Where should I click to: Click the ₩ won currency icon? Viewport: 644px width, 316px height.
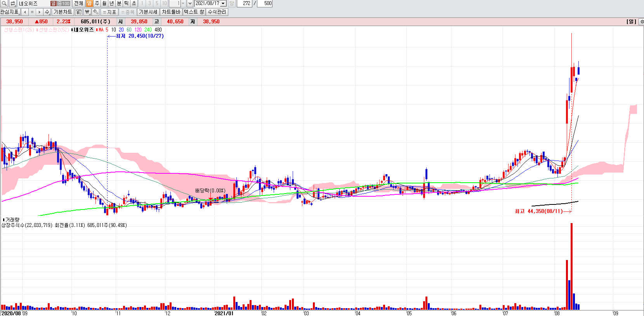coord(87,12)
